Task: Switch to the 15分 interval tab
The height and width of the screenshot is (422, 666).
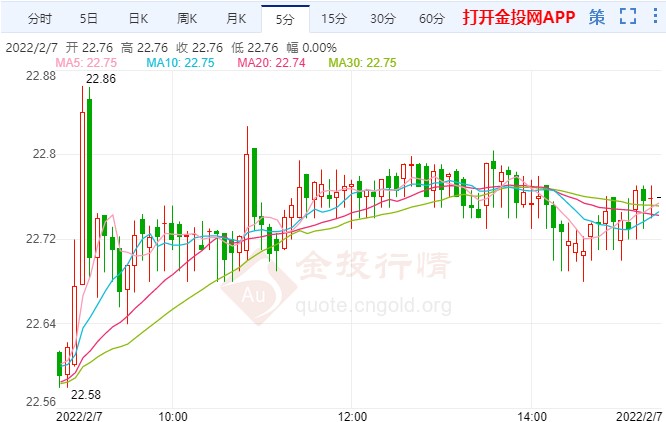Action: [334, 19]
